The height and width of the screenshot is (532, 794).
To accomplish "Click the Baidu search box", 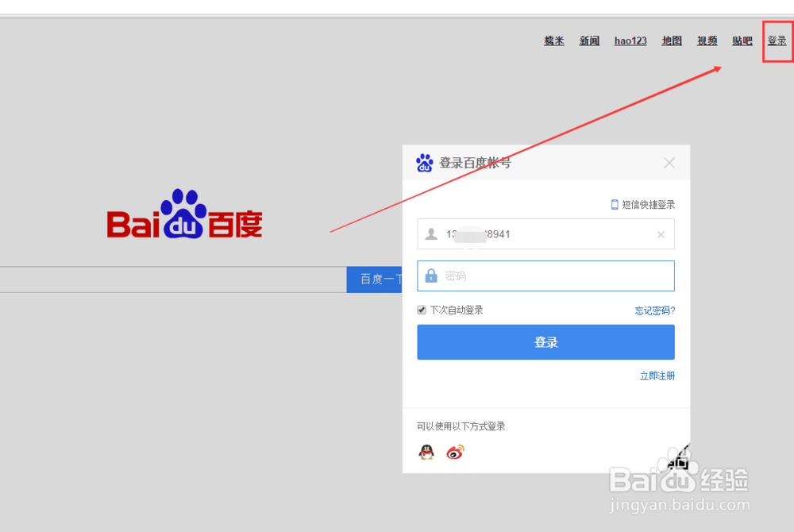I will click(x=173, y=279).
